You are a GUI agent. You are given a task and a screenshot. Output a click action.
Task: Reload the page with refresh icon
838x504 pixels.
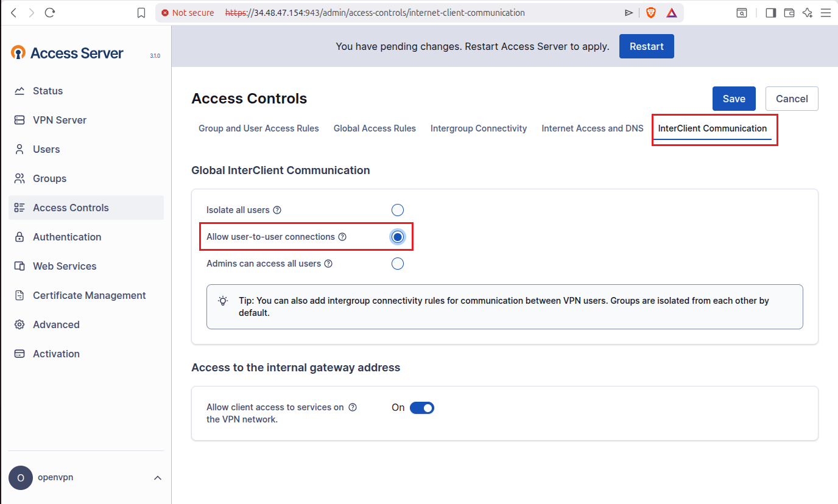coord(50,12)
